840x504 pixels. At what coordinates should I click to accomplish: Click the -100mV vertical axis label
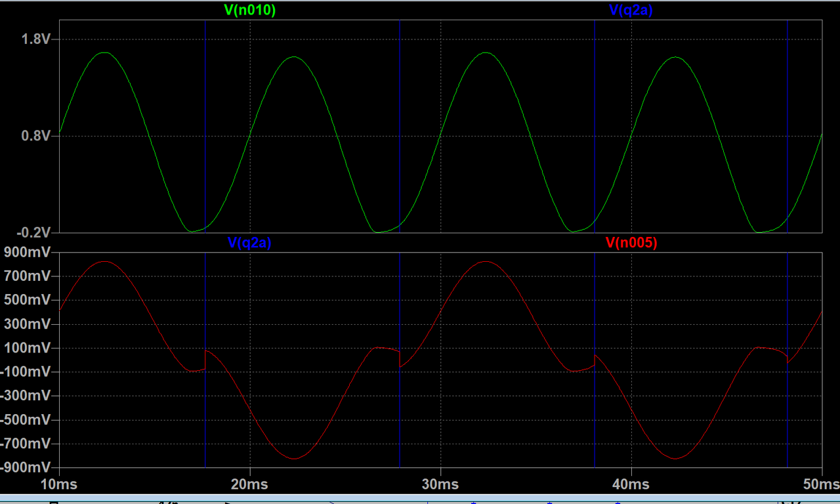(x=26, y=371)
